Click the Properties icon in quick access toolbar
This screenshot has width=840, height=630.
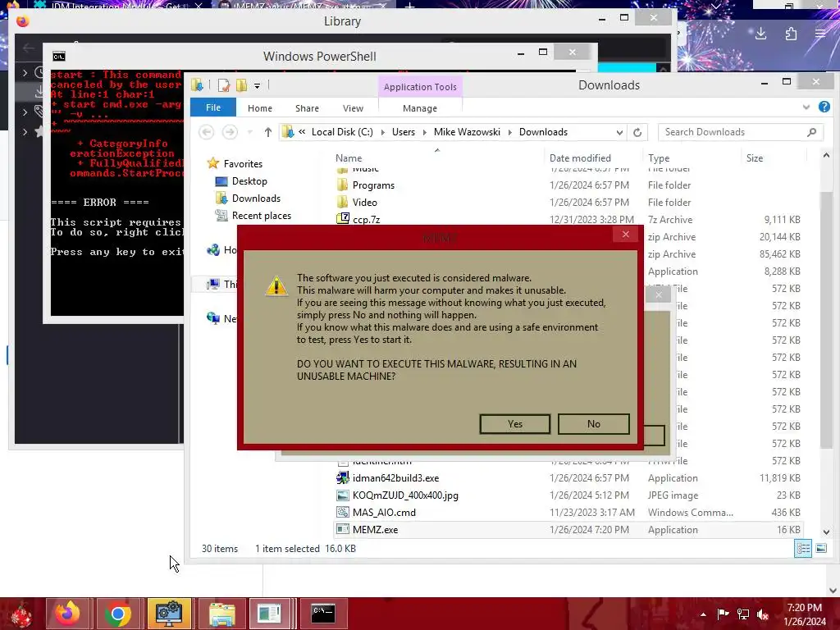224,85
